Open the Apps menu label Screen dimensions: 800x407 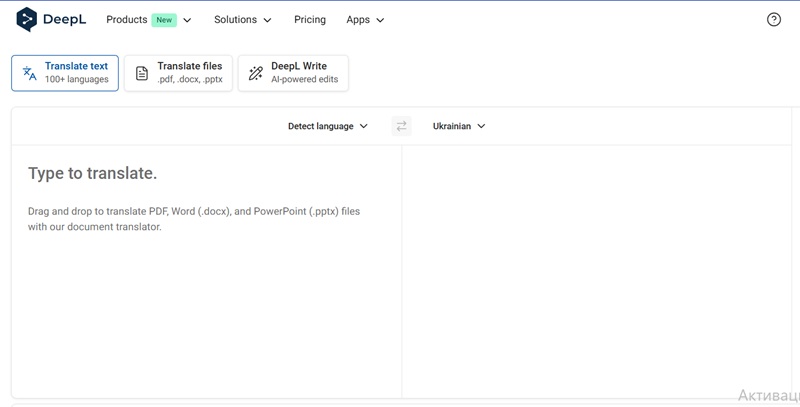(358, 20)
